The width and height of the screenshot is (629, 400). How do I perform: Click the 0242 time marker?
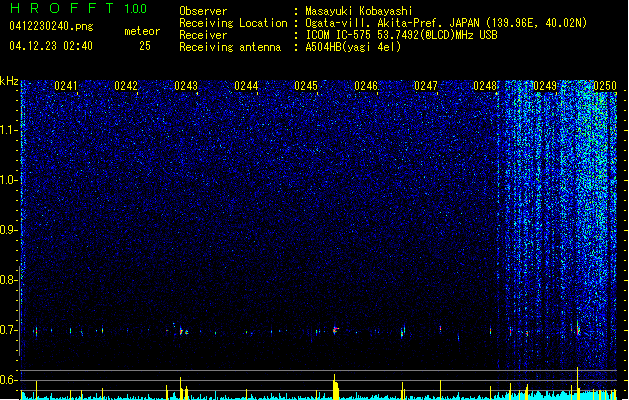tap(126, 86)
